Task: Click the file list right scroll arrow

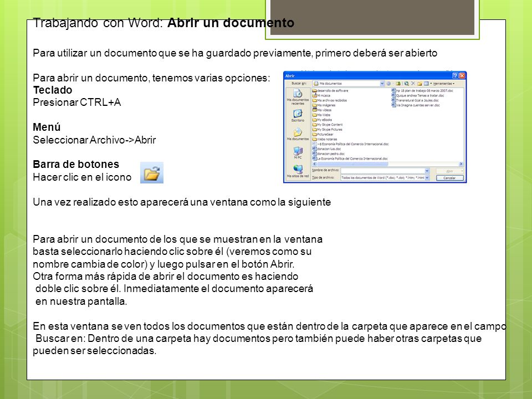Action: click(x=461, y=164)
